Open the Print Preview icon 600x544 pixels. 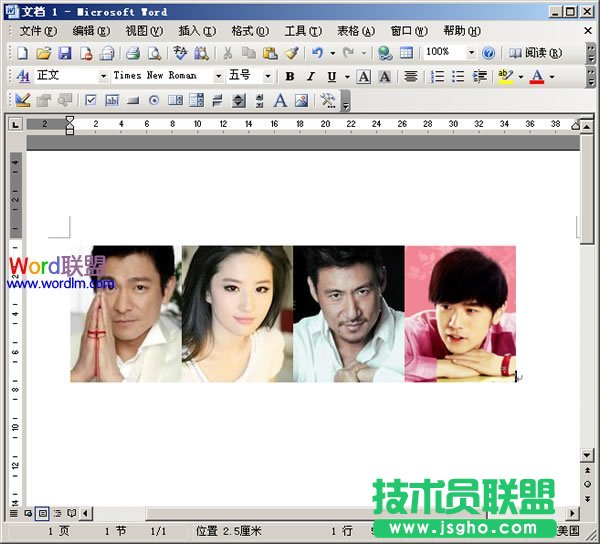click(x=154, y=53)
